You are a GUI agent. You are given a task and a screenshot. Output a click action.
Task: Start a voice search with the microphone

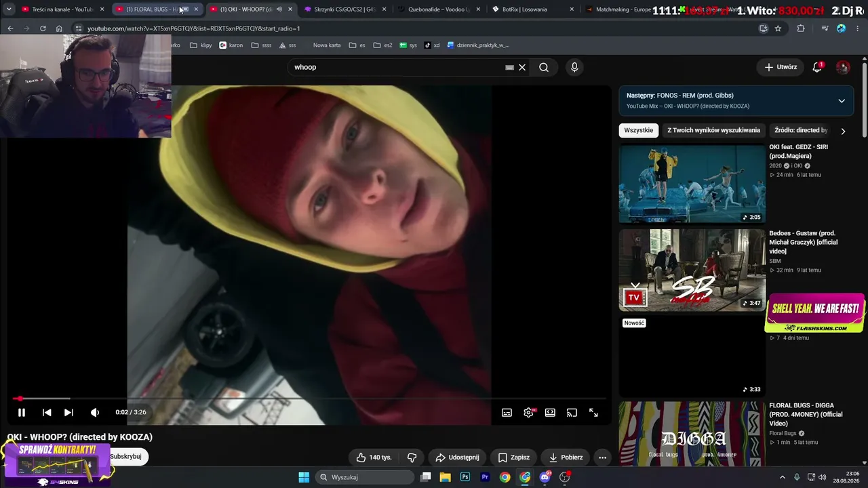574,67
